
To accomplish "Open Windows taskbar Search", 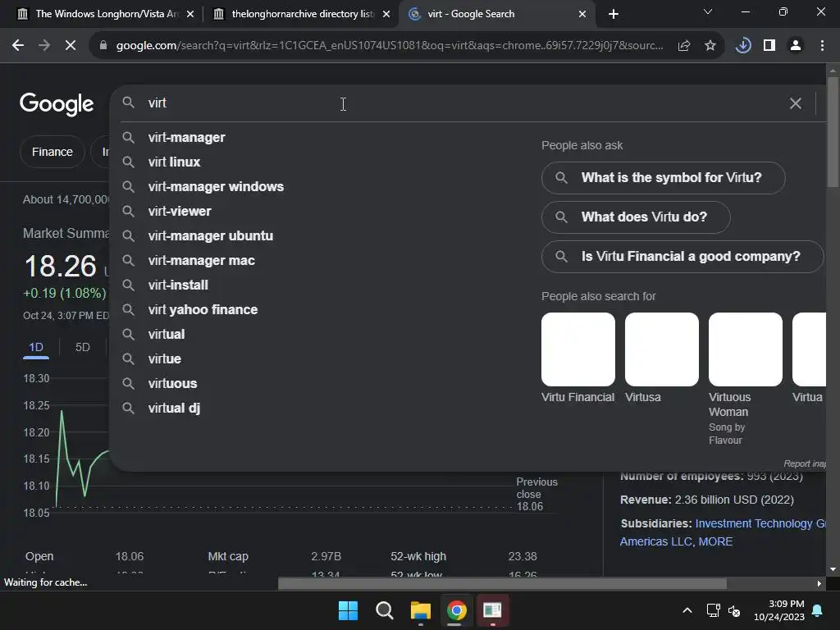I will 384,610.
